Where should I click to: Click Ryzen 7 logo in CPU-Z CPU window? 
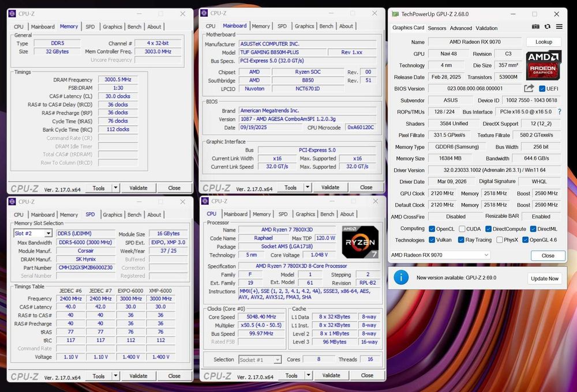pos(360,242)
